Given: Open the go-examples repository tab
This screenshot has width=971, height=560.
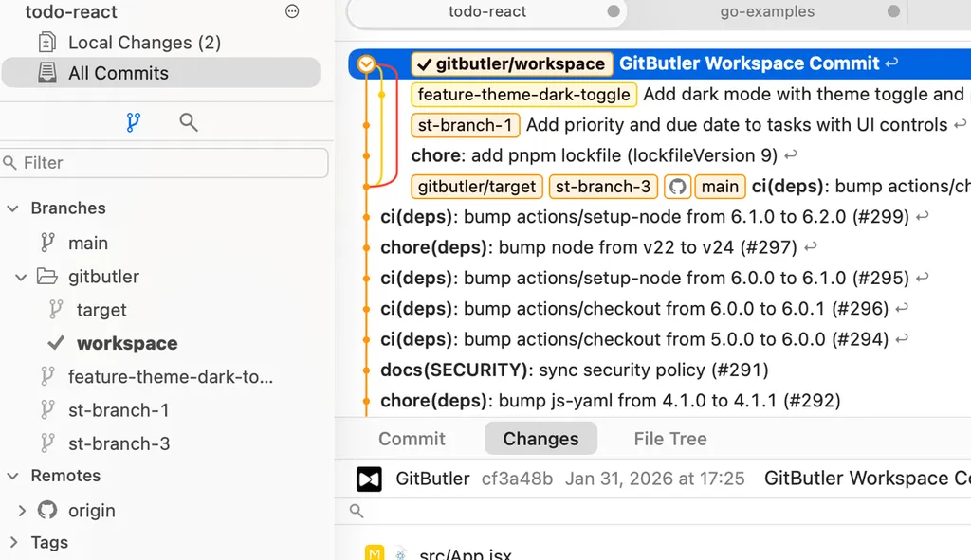Looking at the screenshot, I should 767,12.
